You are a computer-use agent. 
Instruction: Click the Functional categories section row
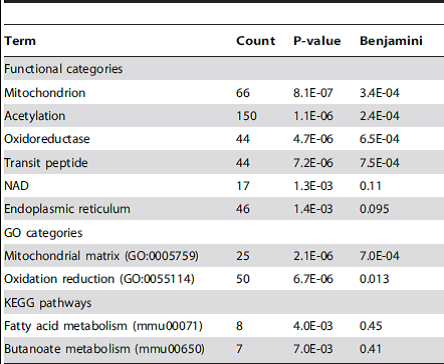[224, 69]
